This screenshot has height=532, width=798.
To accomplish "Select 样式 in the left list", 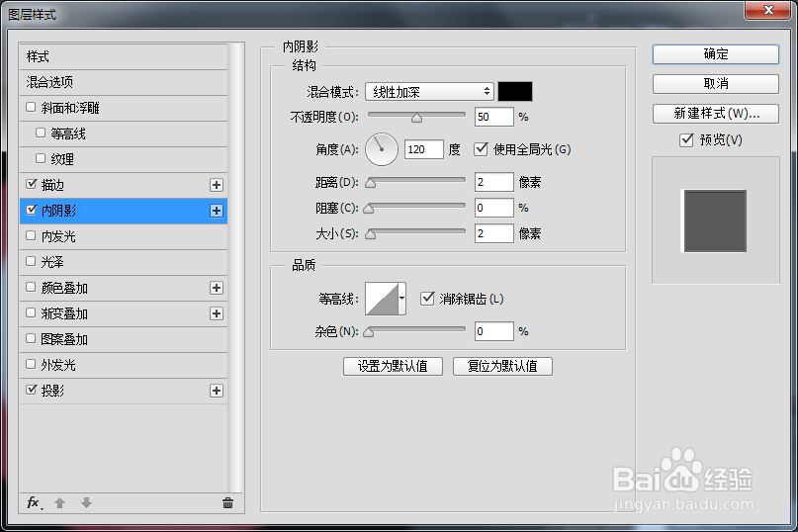I will 124,56.
